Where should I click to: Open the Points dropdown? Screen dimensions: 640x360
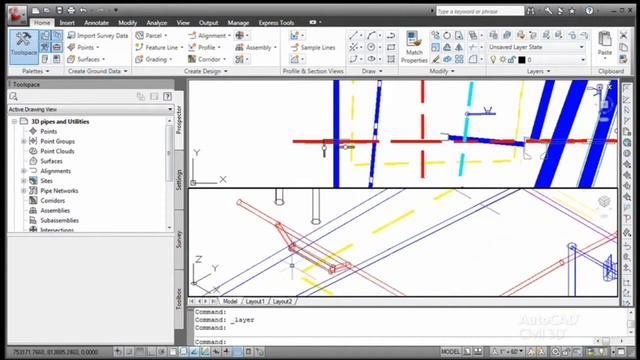84,47
